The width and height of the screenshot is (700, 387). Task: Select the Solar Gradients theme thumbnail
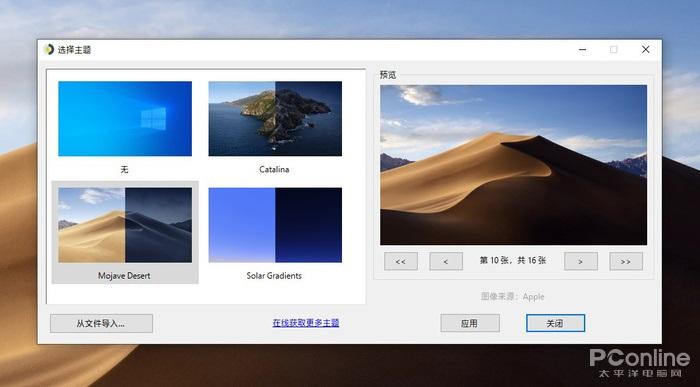pos(275,225)
